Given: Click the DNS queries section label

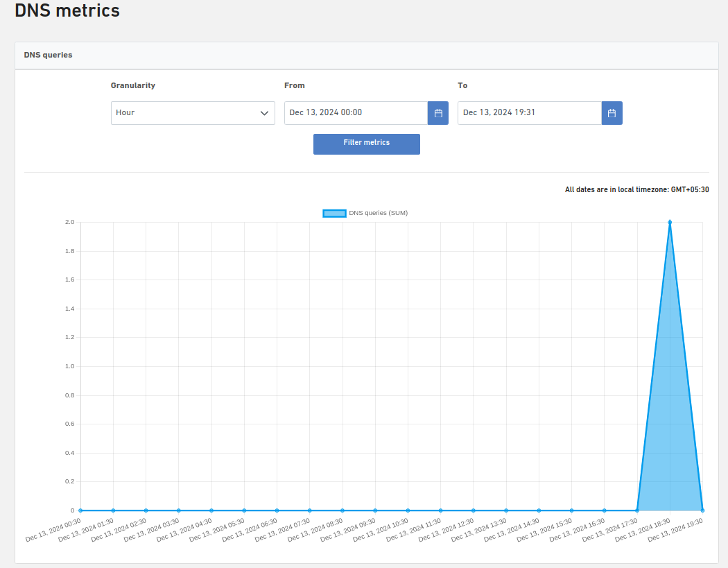Looking at the screenshot, I should coord(48,55).
